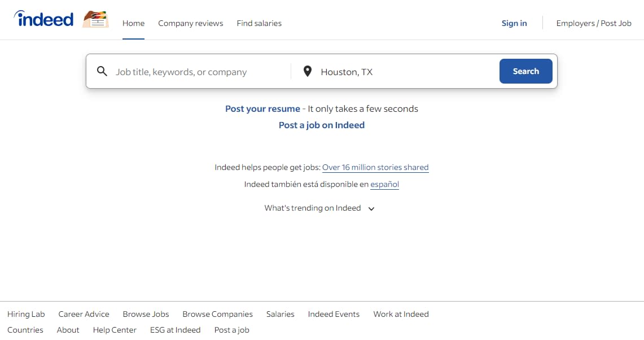Image resolution: width=644 pixels, height=340 pixels.
Task: Switch site language to español
Action: click(384, 184)
